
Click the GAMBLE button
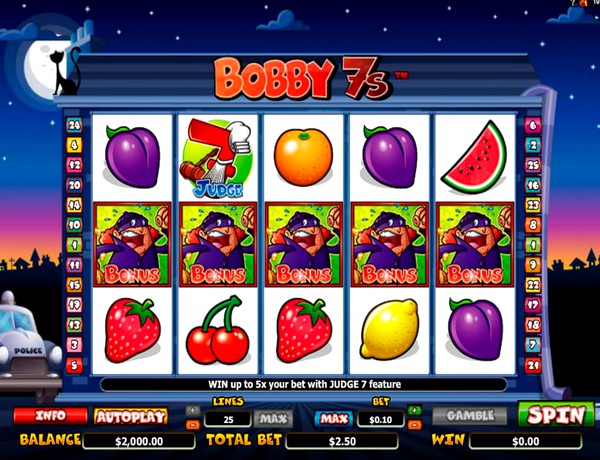[470, 416]
